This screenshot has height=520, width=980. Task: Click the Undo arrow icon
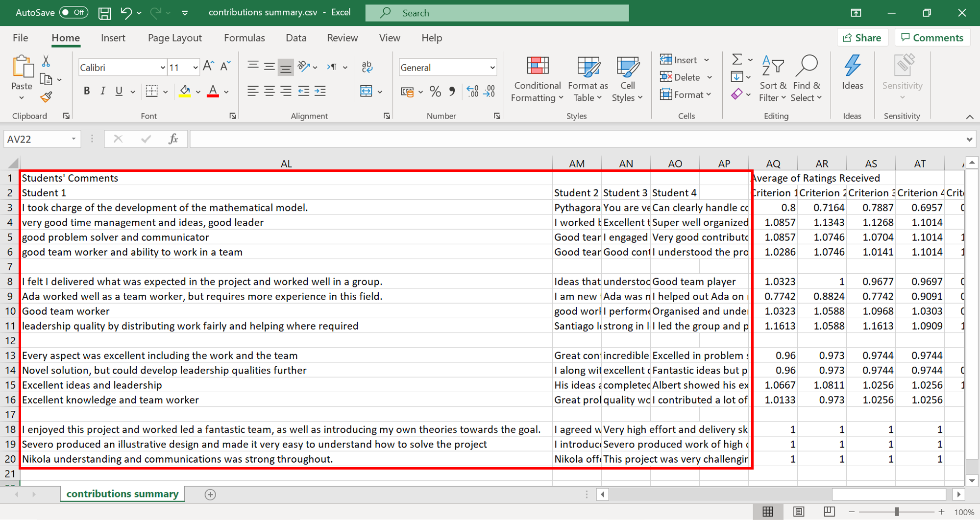click(x=126, y=13)
